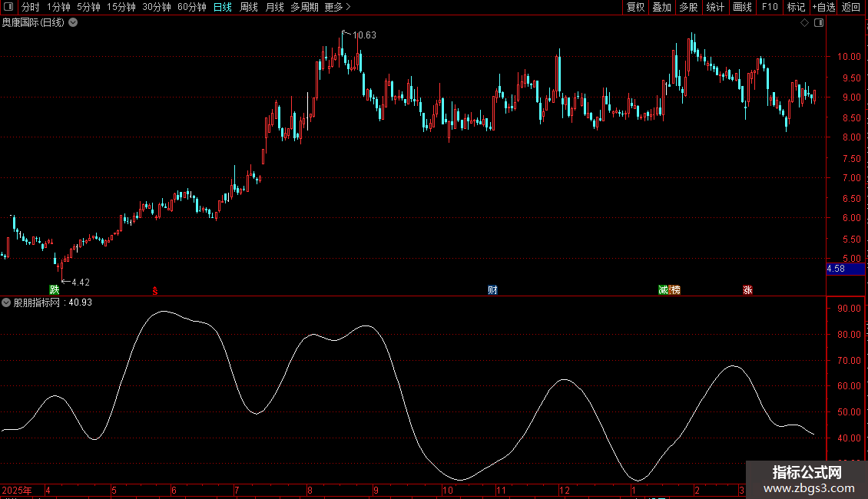Switch to the 分时 intraday tab
Screen dimensions: 868x499
tap(30, 7)
